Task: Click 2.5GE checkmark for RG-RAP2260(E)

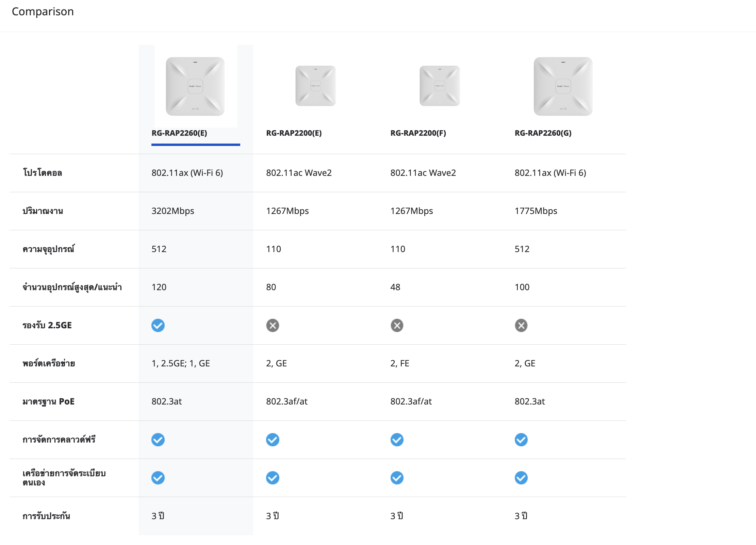Action: click(158, 325)
